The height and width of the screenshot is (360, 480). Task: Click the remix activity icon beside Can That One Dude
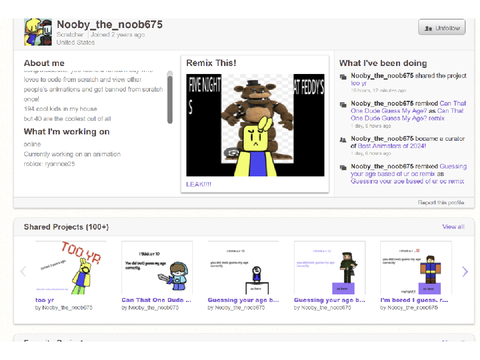343,105
